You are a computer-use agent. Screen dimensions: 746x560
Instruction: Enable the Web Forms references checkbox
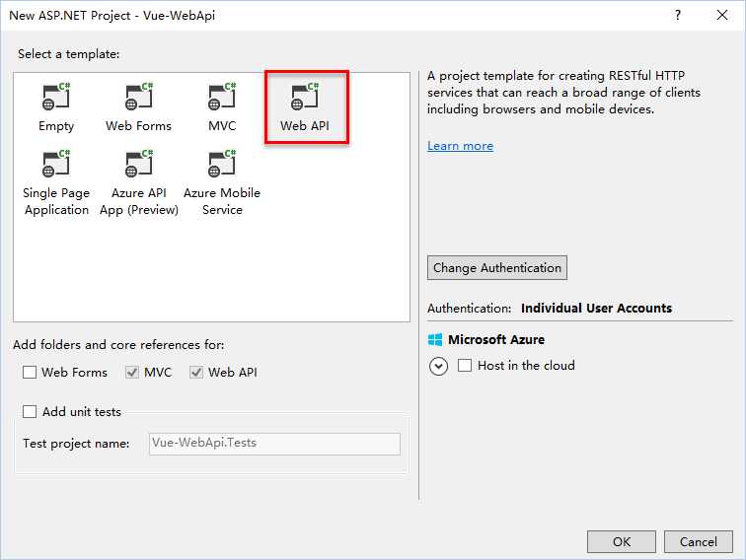(x=30, y=373)
